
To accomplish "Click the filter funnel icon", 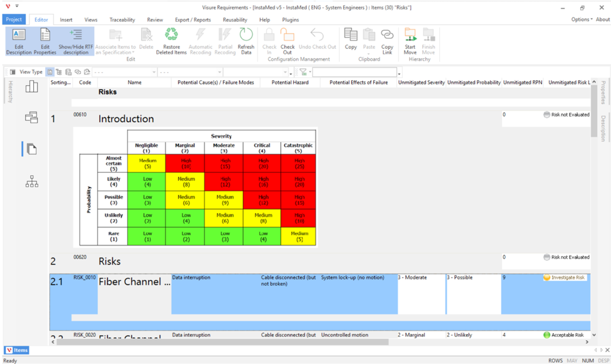I will pyautogui.click(x=303, y=72).
